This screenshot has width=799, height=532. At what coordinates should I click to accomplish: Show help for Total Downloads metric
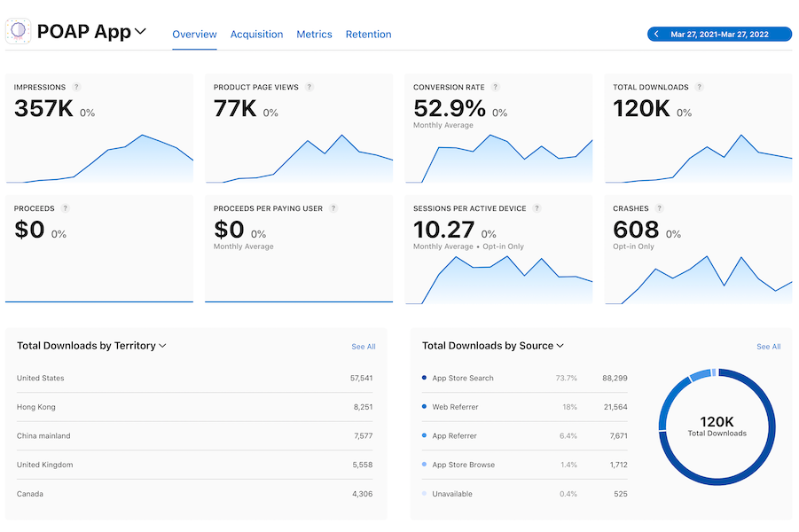(x=700, y=87)
